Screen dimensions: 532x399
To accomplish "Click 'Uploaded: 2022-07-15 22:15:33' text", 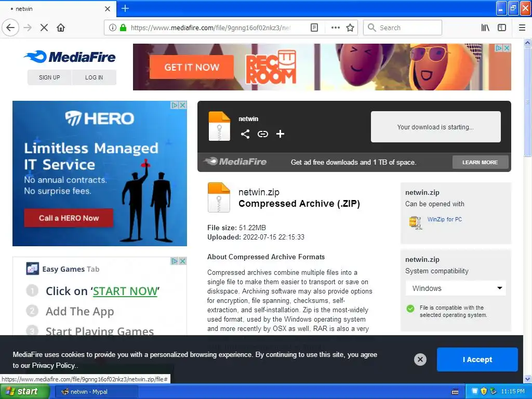I will click(x=256, y=237).
